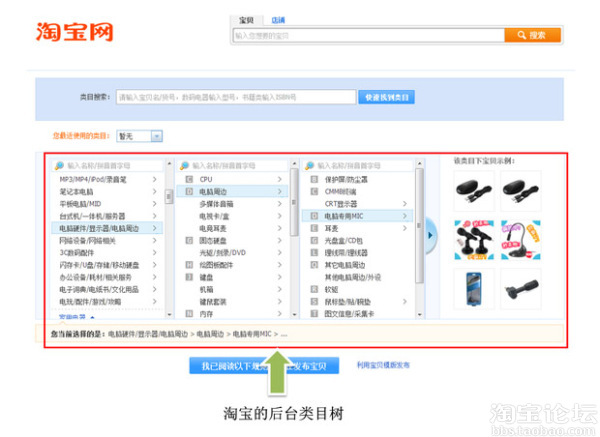Image resolution: width=600 pixels, height=437 pixels.
Task: Click the letter icon beside 其它电脑周边
Action: [x=314, y=264]
